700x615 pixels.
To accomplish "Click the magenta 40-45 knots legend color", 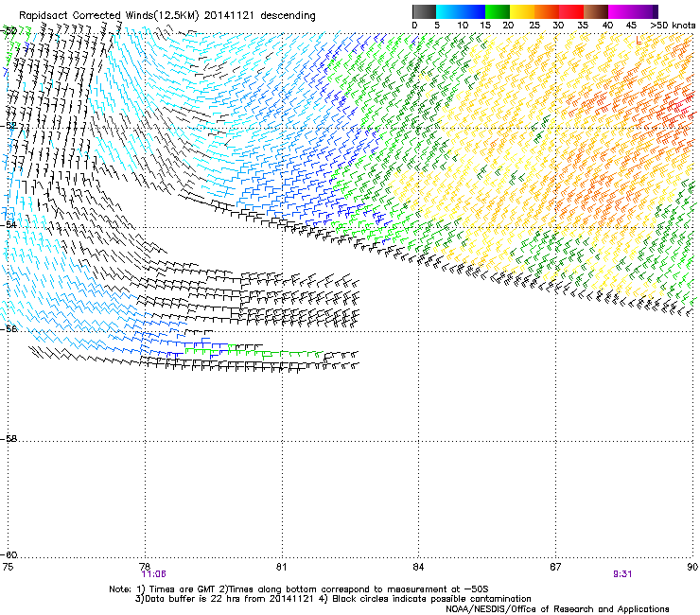I will pyautogui.click(x=621, y=11).
